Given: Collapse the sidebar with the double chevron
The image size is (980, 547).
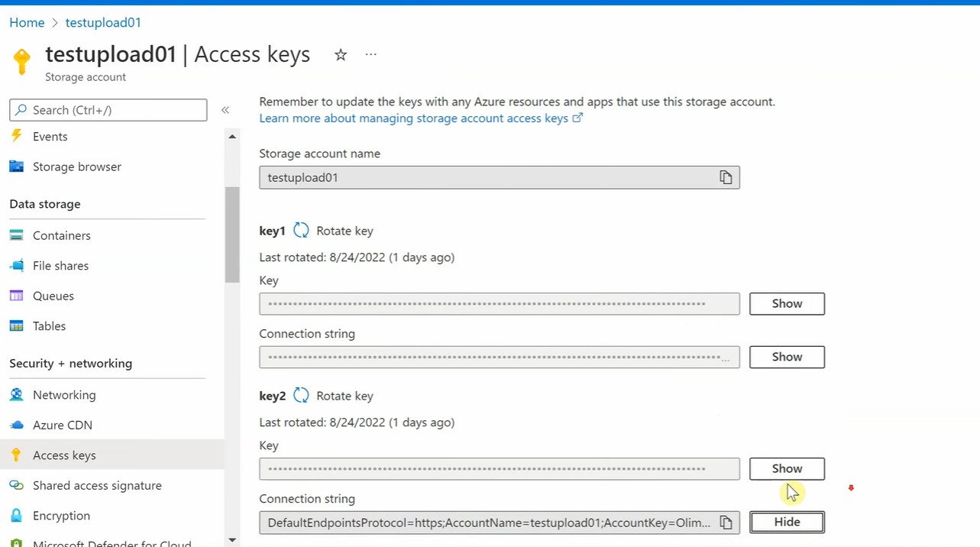Looking at the screenshot, I should [x=225, y=110].
